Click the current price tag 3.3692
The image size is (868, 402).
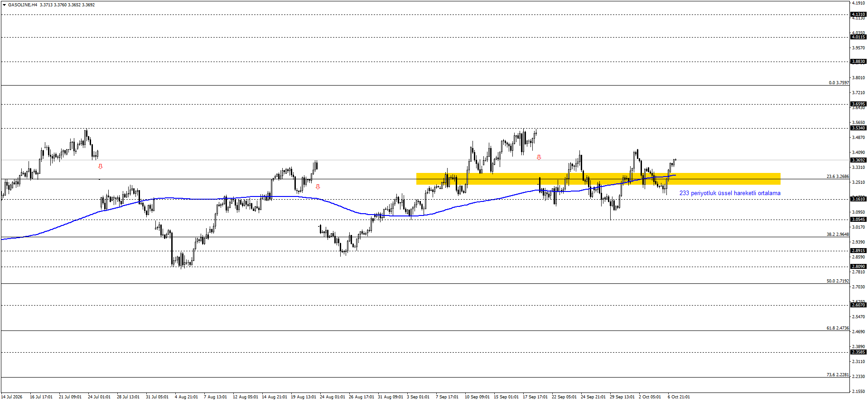tap(858, 160)
